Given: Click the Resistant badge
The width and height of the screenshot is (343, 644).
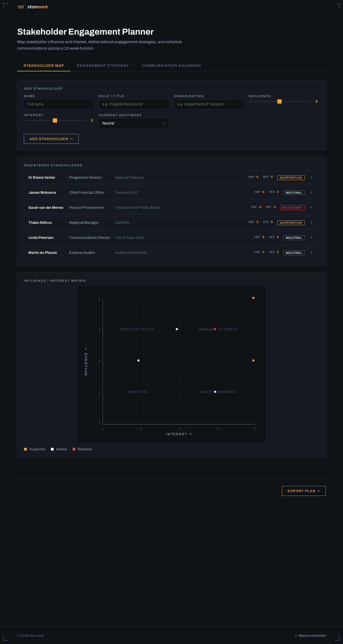Looking at the screenshot, I should pos(292,208).
